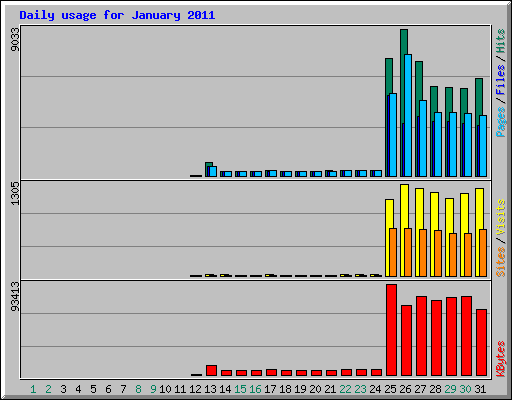Click day label 28 on the axis
Image resolution: width=512 pixels, height=400 pixels.
point(435,389)
